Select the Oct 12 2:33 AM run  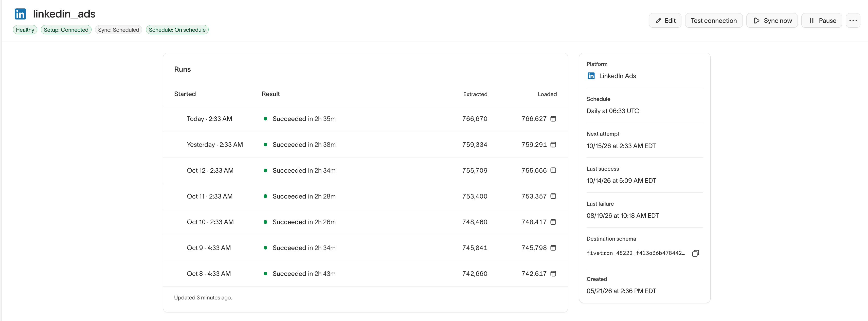coord(365,170)
